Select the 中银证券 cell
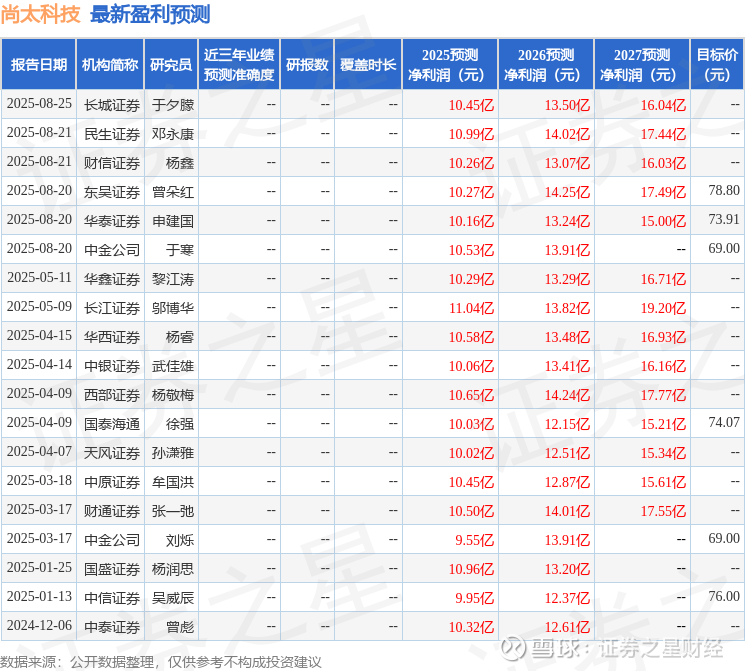 coord(112,366)
